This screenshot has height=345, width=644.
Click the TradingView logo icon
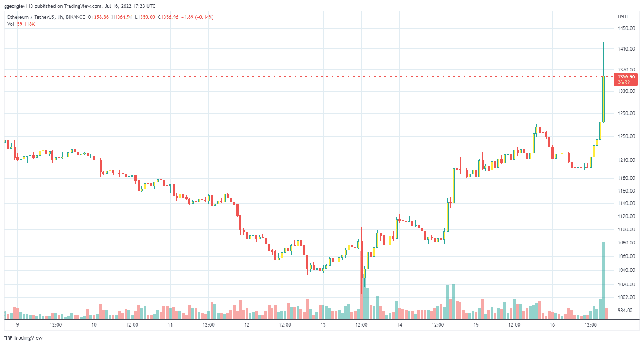[x=8, y=338]
